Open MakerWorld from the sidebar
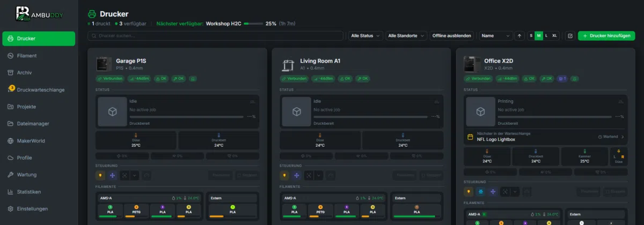 [39, 141]
